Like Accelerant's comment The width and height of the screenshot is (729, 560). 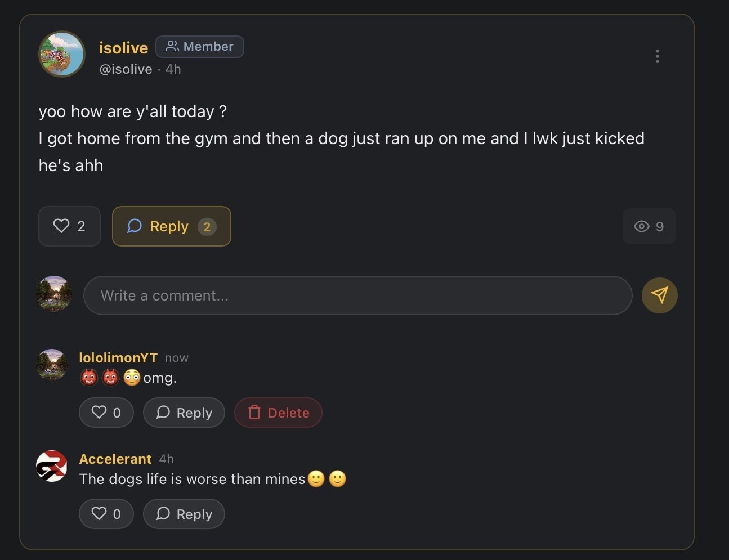pos(106,514)
